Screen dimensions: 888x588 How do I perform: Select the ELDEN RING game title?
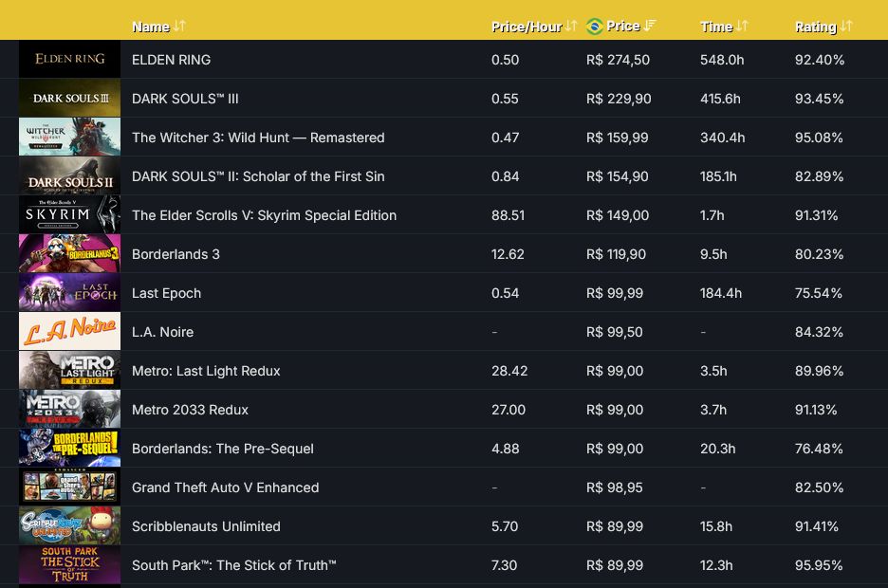pyautogui.click(x=171, y=60)
